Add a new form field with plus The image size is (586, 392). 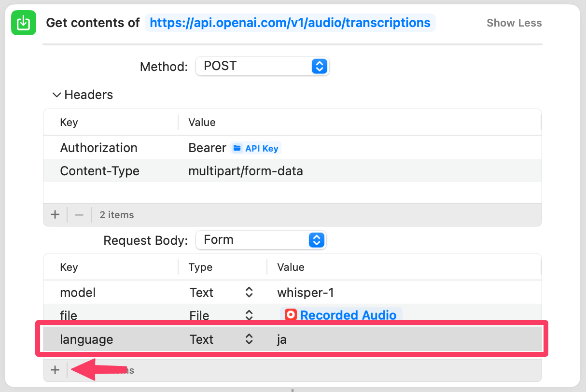(x=55, y=370)
